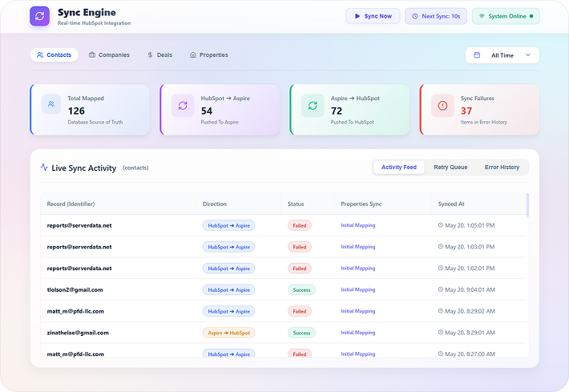
Task: Click the System Online status badge
Action: [506, 16]
